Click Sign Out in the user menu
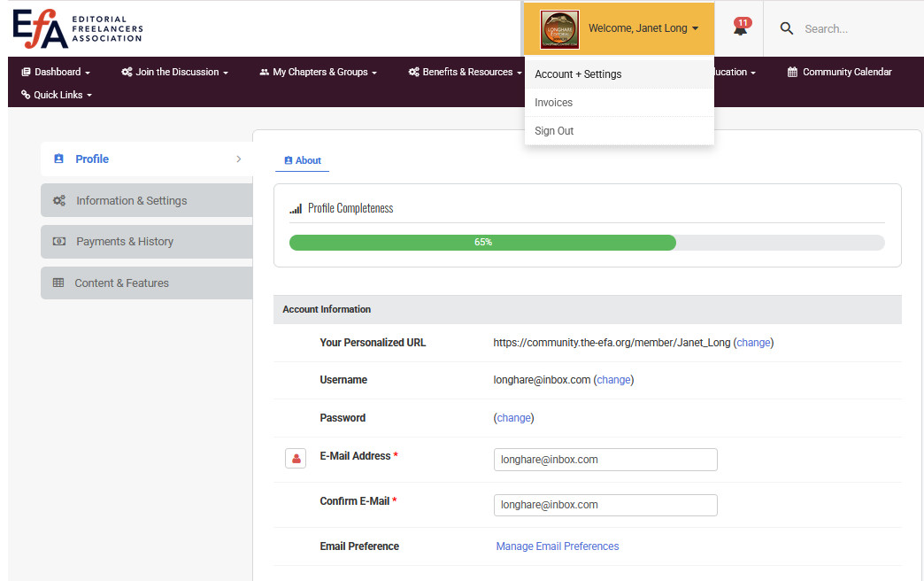This screenshot has width=924, height=581. (554, 131)
